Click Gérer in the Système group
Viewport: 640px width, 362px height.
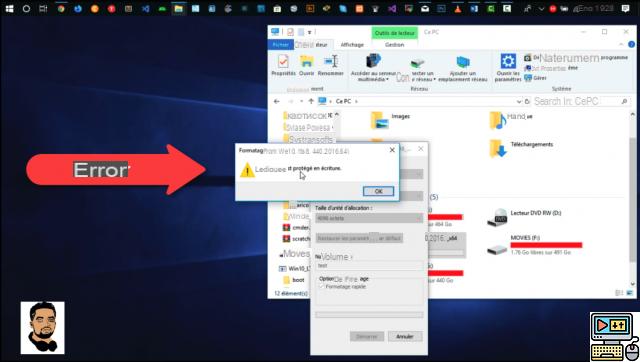point(535,78)
